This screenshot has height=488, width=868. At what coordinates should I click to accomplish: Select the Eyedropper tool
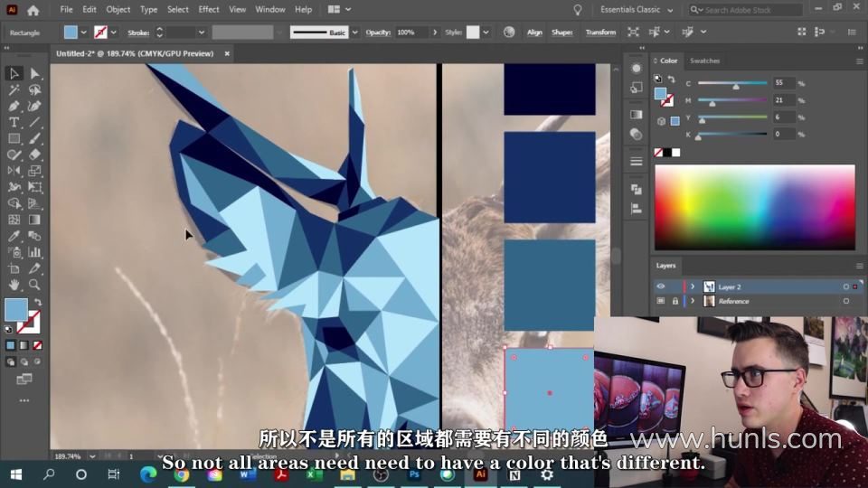tap(14, 236)
